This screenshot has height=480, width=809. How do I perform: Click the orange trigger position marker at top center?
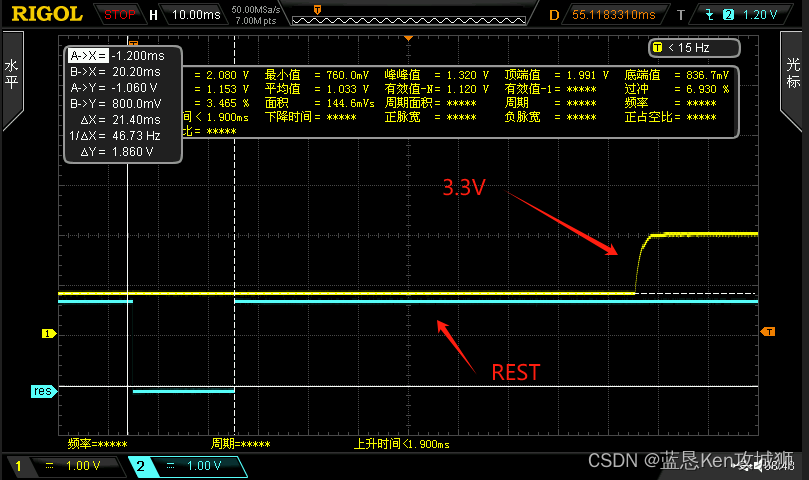[x=408, y=39]
